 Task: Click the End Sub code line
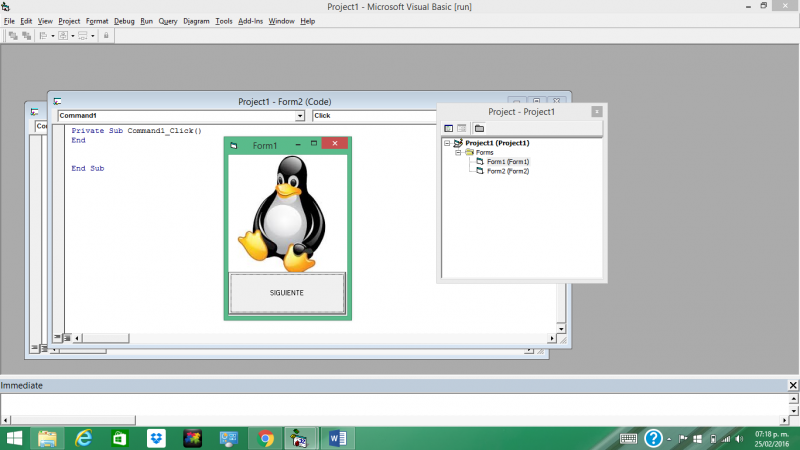click(x=88, y=168)
